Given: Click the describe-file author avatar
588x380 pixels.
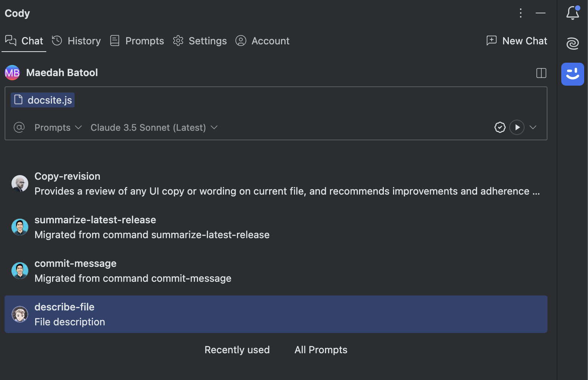Looking at the screenshot, I should (20, 314).
